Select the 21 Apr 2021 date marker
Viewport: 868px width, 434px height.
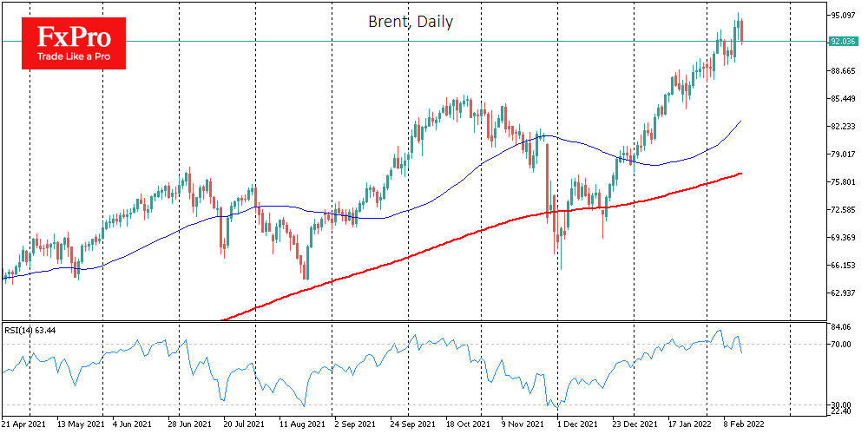click(x=25, y=426)
